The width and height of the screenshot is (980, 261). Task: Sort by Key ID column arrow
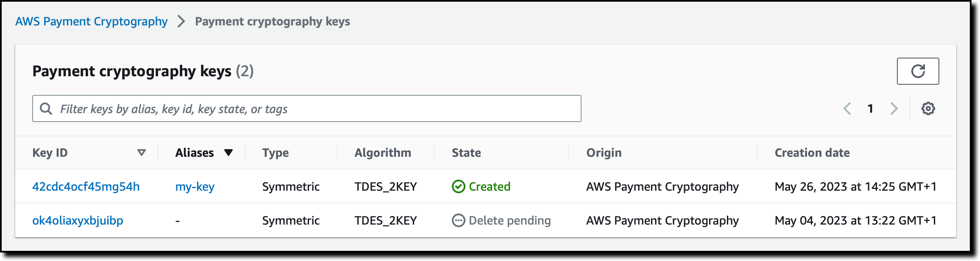(x=142, y=153)
